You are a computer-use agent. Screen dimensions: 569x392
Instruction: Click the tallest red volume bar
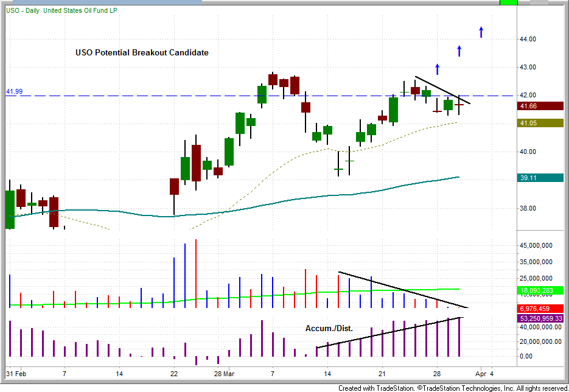click(196, 274)
